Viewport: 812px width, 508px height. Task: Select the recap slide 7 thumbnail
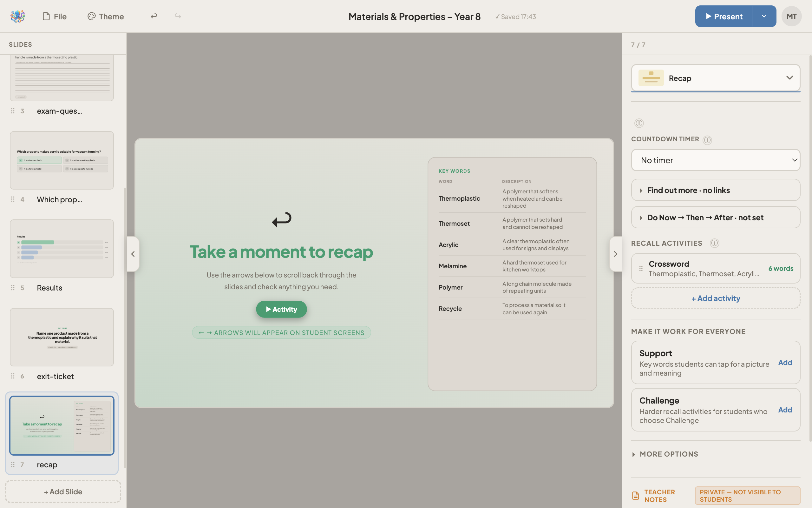tap(62, 425)
